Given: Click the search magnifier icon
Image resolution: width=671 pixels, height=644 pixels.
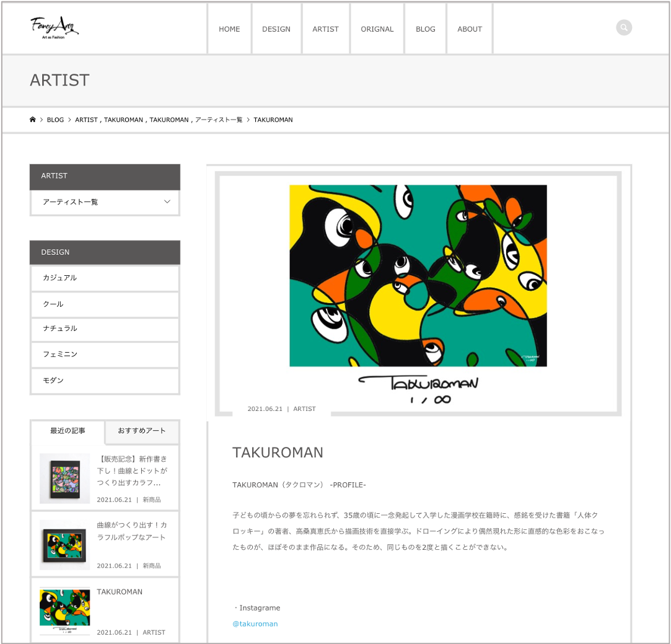Looking at the screenshot, I should 623,28.
